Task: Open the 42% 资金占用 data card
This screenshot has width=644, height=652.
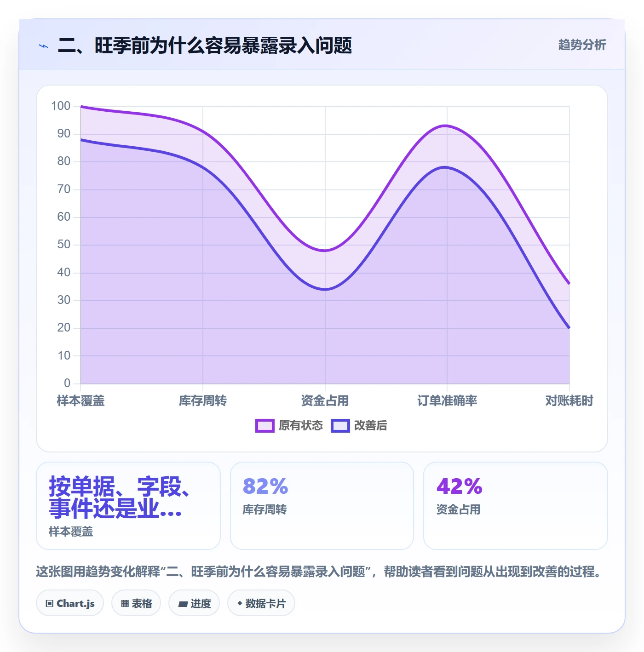Action: (516, 506)
